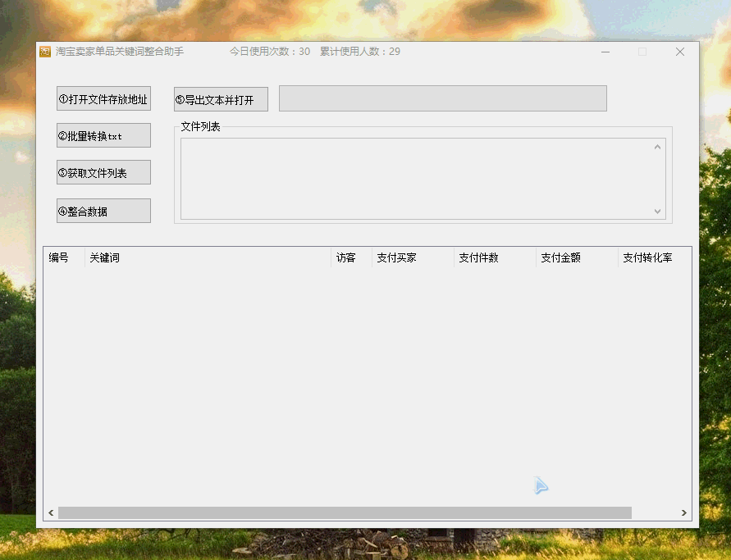The width and height of the screenshot is (731, 560).
Task: Click the 访客 column header
Action: (x=350, y=257)
